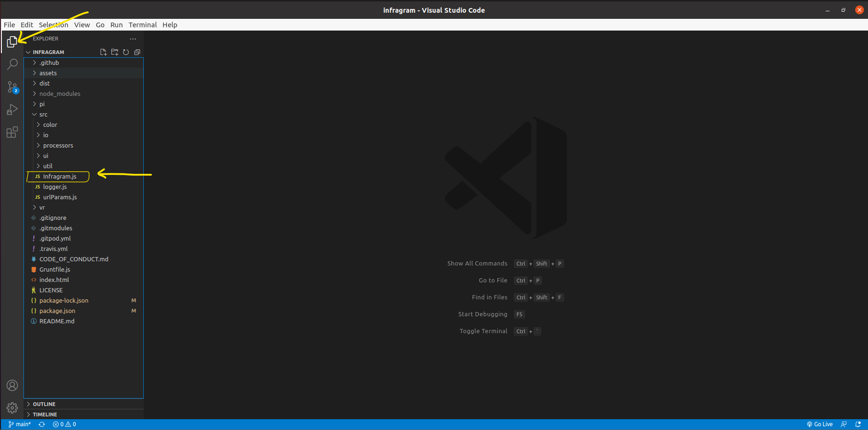Open Explorer views and more actions menu
Screen dimensions: 868x430
coord(133,39)
